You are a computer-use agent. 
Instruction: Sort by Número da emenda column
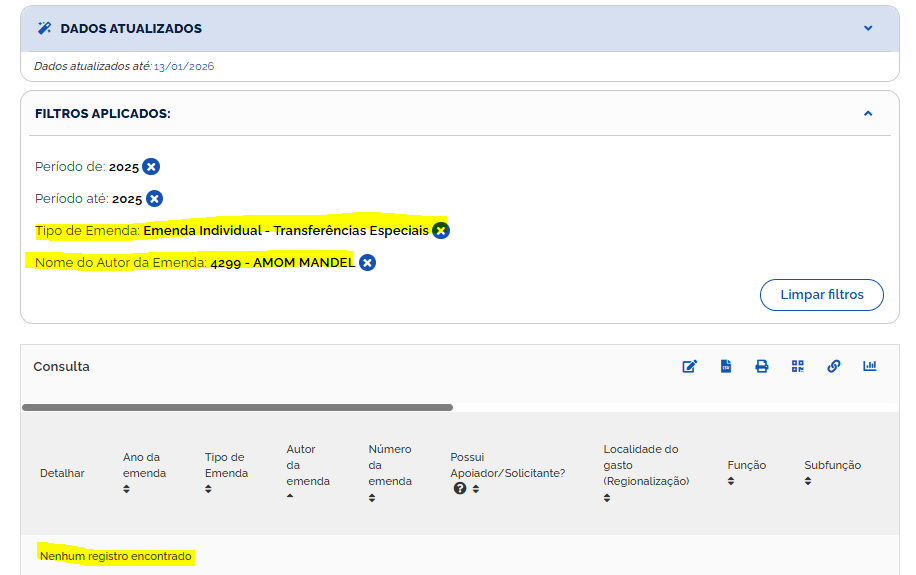pos(372,497)
